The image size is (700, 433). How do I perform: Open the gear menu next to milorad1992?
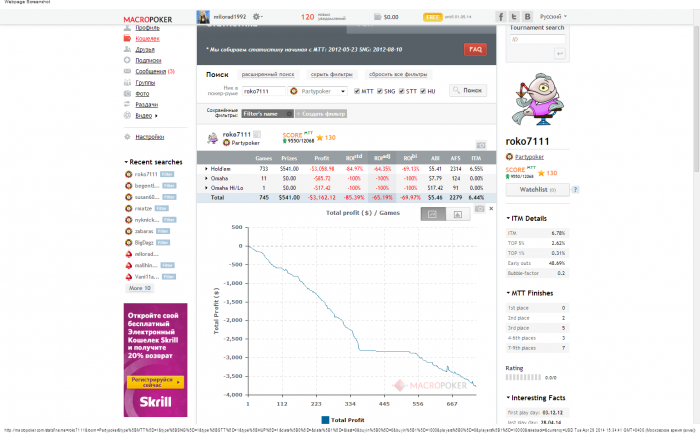(257, 17)
